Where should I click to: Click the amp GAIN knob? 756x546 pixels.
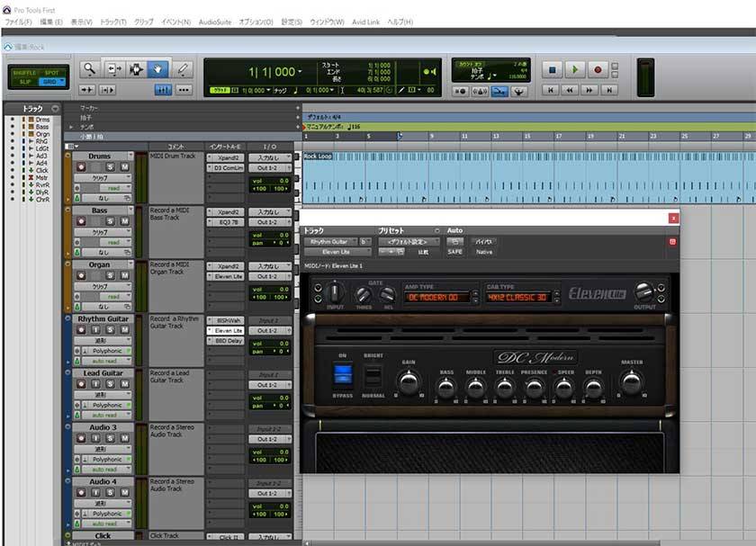[409, 382]
